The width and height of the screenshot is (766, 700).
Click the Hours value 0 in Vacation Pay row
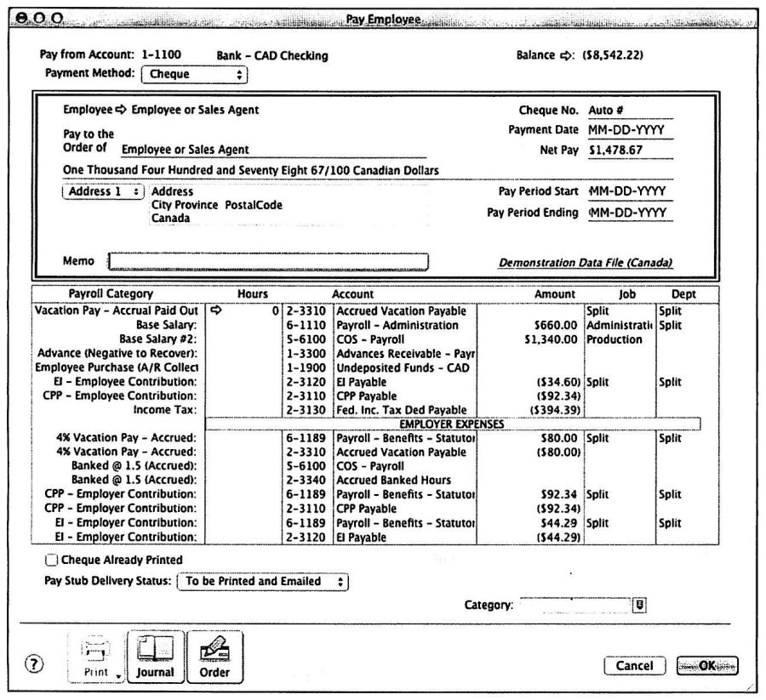point(276,311)
